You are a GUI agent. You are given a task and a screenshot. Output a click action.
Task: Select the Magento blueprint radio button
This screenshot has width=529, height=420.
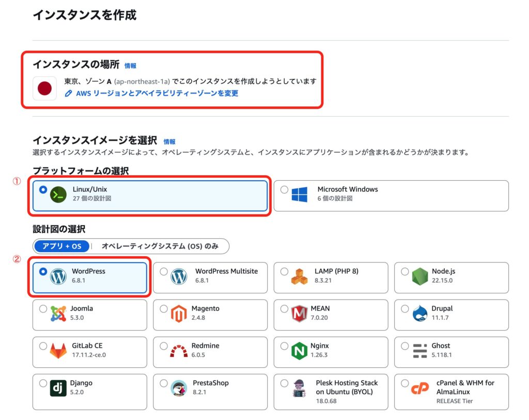click(x=164, y=309)
